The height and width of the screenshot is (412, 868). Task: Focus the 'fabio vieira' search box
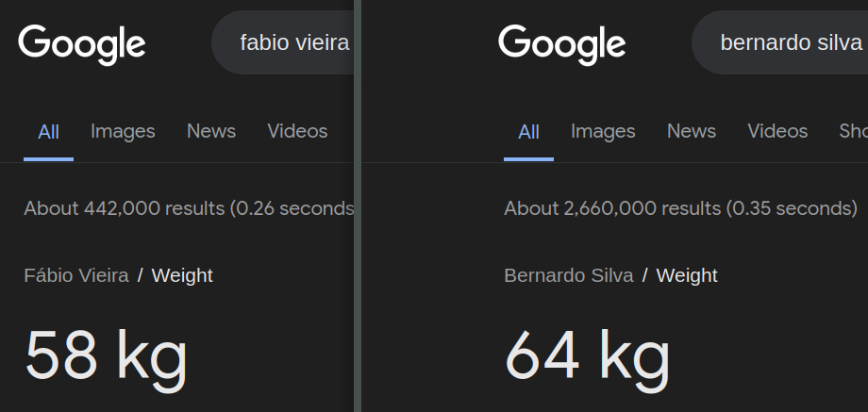coord(282,42)
